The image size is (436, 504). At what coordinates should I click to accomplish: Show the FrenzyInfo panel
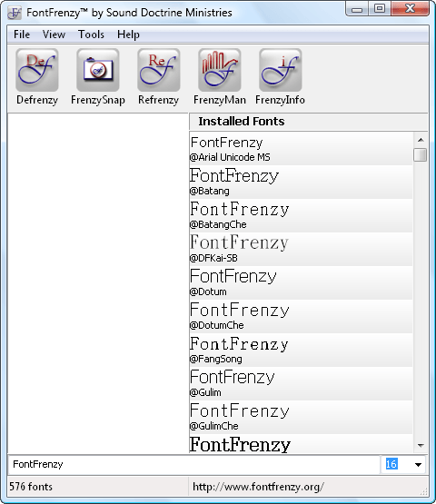[x=280, y=77]
